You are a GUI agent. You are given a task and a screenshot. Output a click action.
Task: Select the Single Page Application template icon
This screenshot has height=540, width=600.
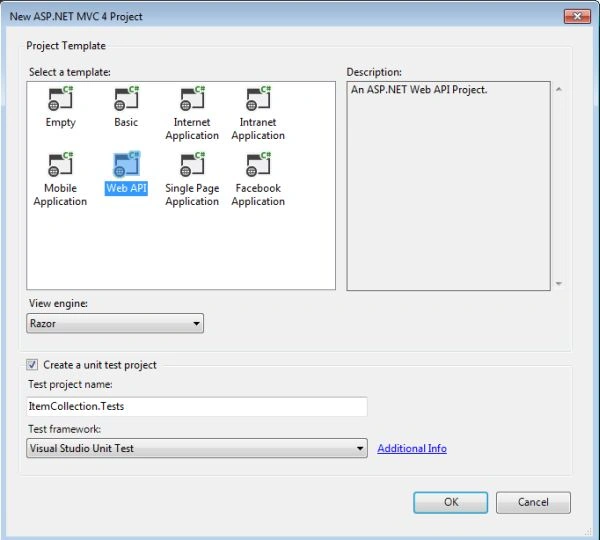click(x=192, y=164)
